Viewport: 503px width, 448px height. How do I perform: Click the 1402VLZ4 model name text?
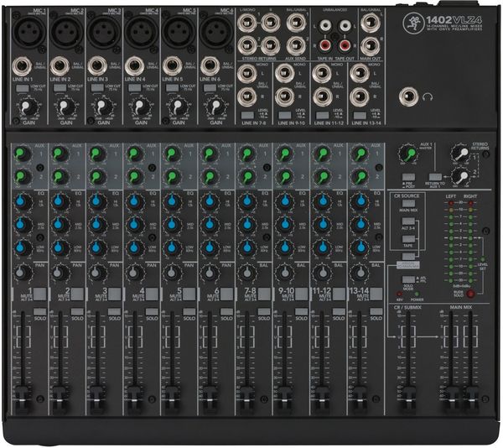pyautogui.click(x=454, y=20)
